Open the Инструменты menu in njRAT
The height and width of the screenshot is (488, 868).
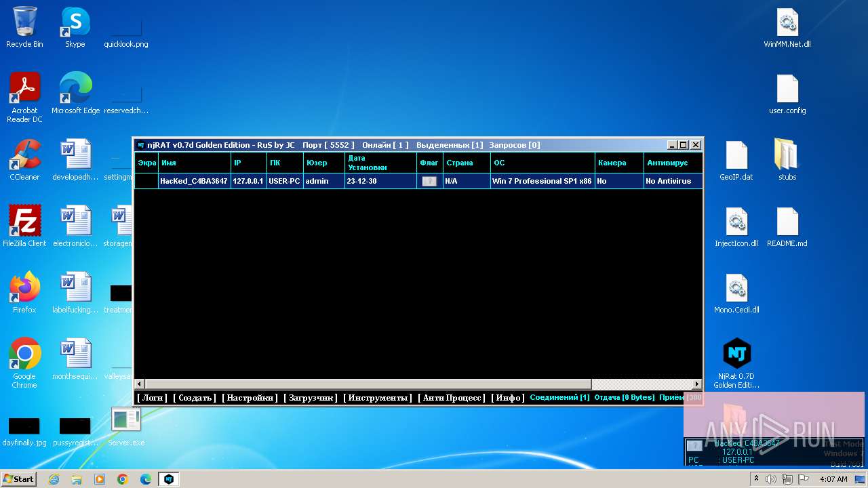click(x=378, y=398)
